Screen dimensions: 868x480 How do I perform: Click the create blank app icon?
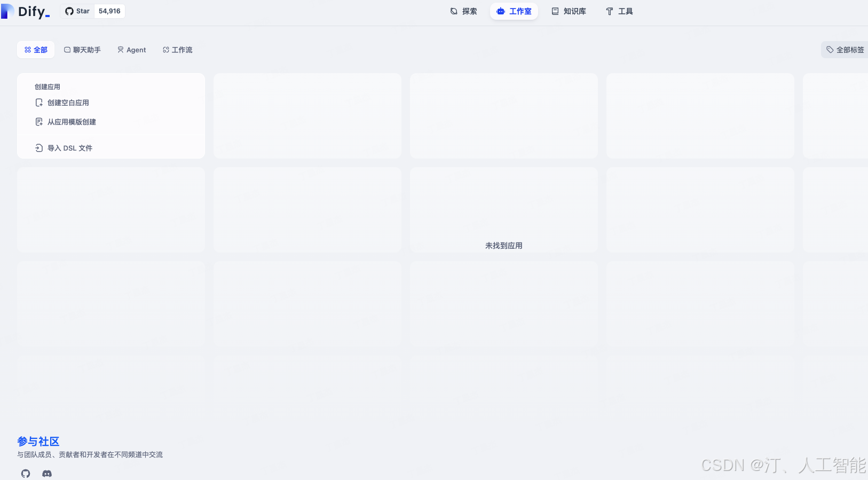(x=39, y=103)
